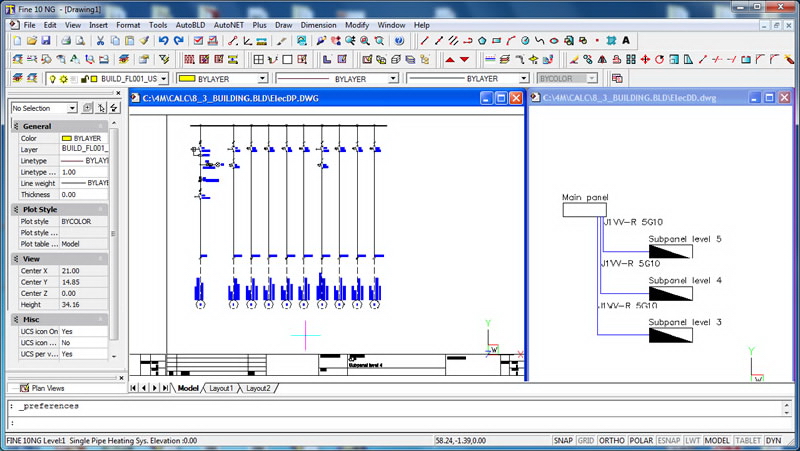This screenshot has width=800, height=451.
Task: Expand the No Selection combo box
Action: [72, 108]
